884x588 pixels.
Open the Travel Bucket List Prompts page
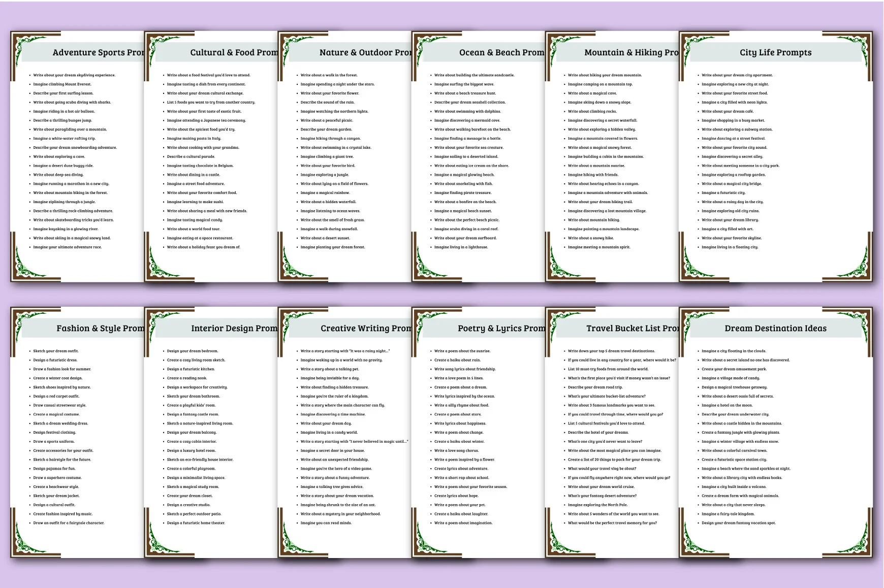[x=612, y=432]
